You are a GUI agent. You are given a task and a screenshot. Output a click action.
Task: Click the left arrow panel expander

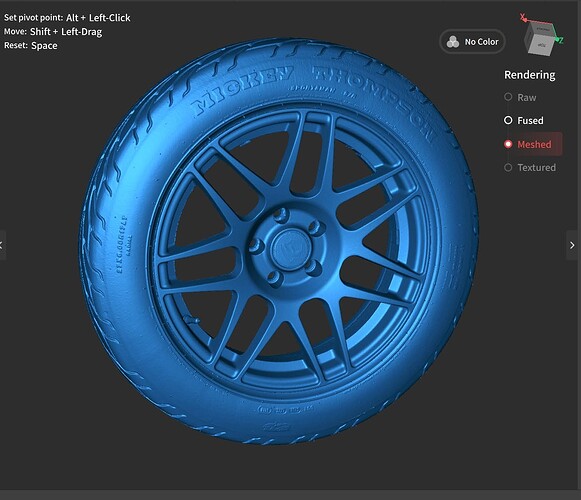(x=2, y=245)
